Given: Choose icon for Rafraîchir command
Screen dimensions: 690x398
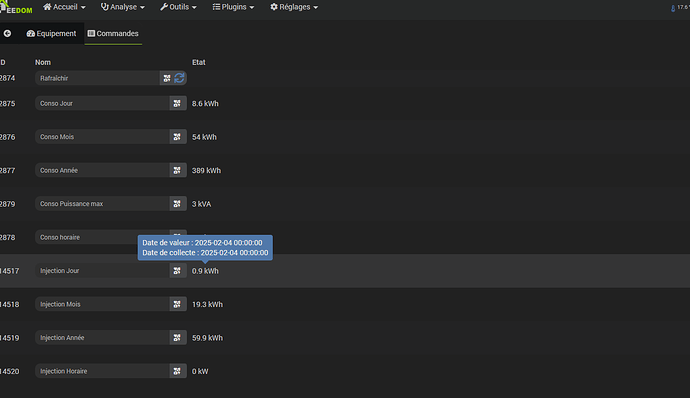Looking at the screenshot, I should tap(167, 78).
